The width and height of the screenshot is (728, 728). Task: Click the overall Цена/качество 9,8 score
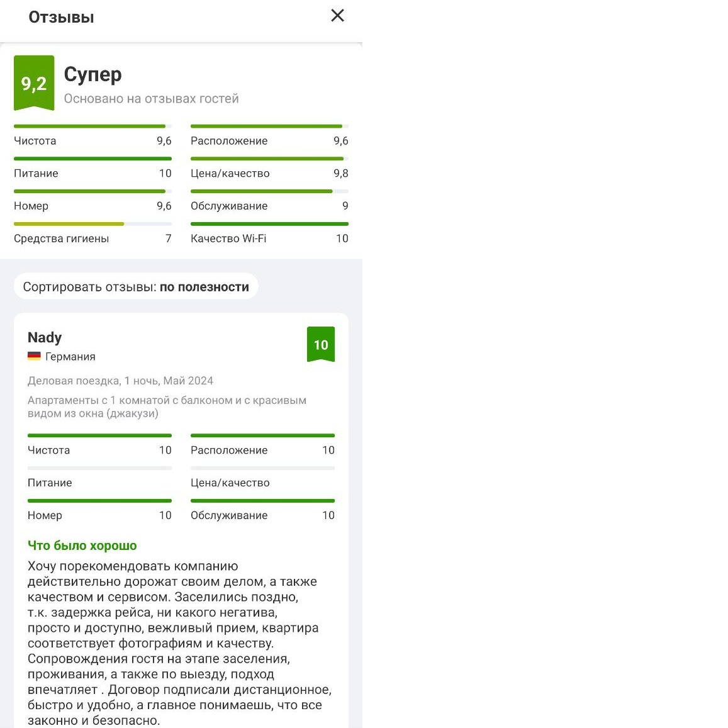pyautogui.click(x=340, y=173)
